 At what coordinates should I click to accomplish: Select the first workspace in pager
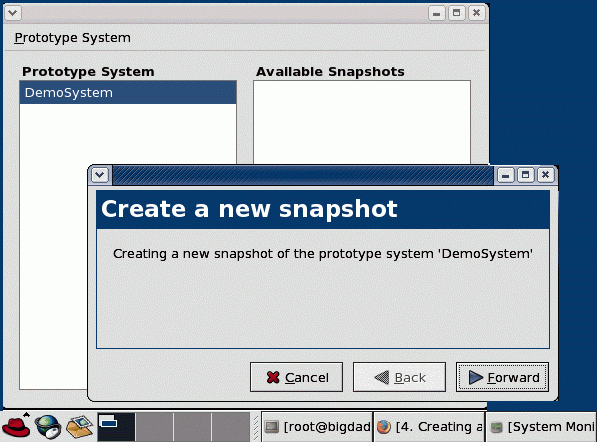pyautogui.click(x=116, y=427)
